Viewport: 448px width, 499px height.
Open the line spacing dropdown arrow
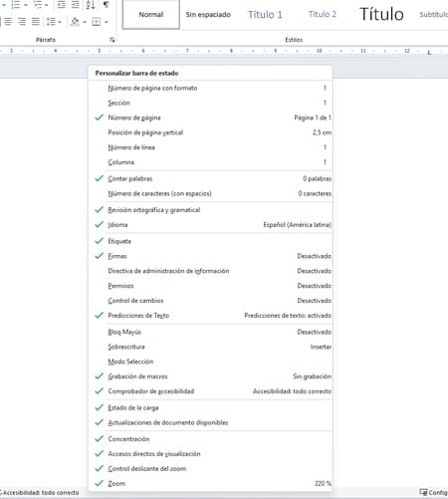(60, 22)
